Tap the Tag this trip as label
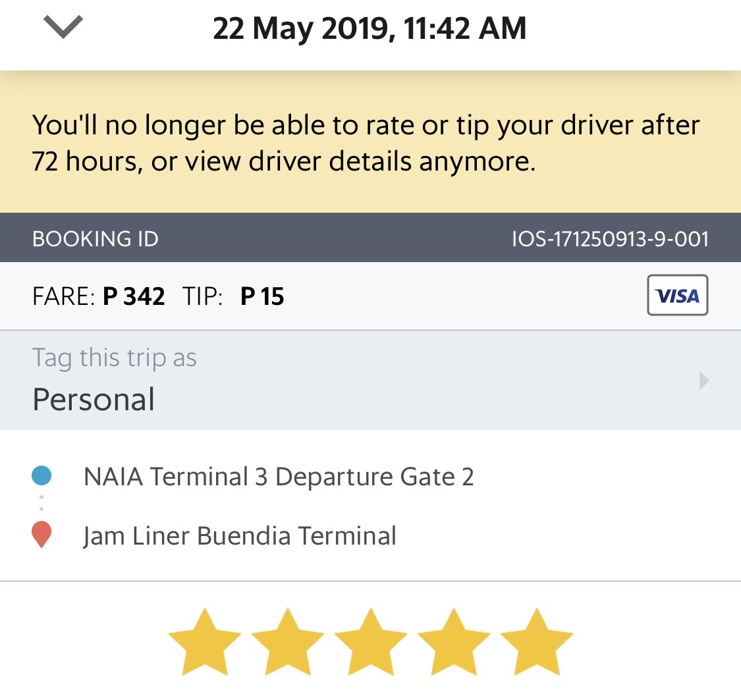The image size is (741, 700). [115, 358]
